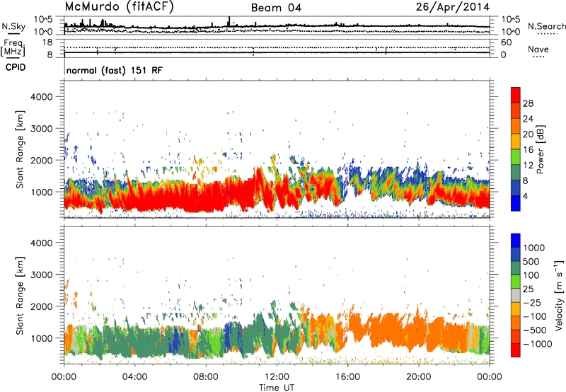The height and width of the screenshot is (392, 566).
Task: Click the normal (fast) 151 RF text
Action: tap(115, 70)
